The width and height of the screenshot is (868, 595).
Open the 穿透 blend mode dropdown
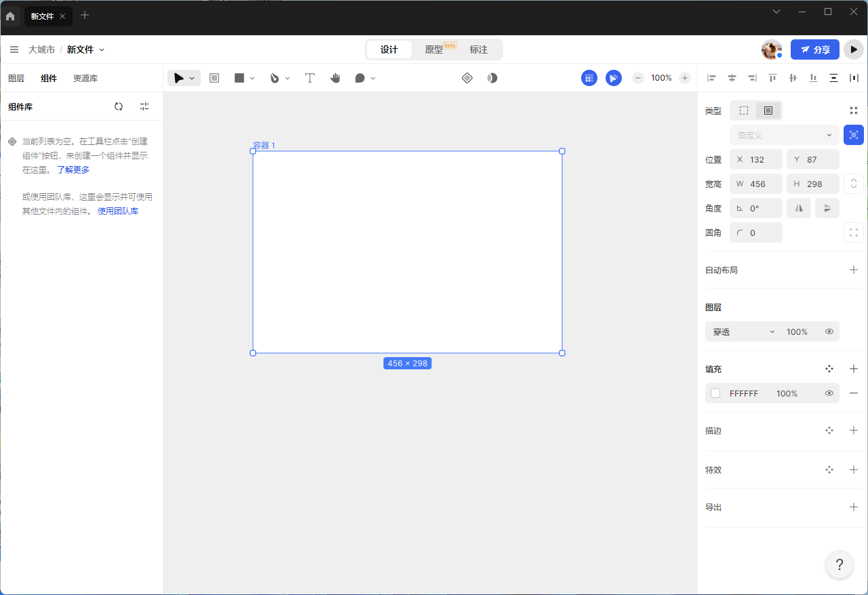coord(743,331)
